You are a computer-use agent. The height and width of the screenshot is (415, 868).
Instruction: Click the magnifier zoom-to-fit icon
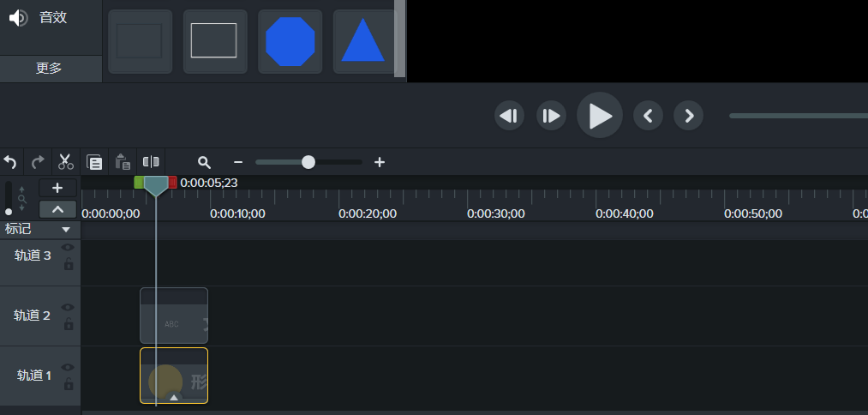(204, 162)
